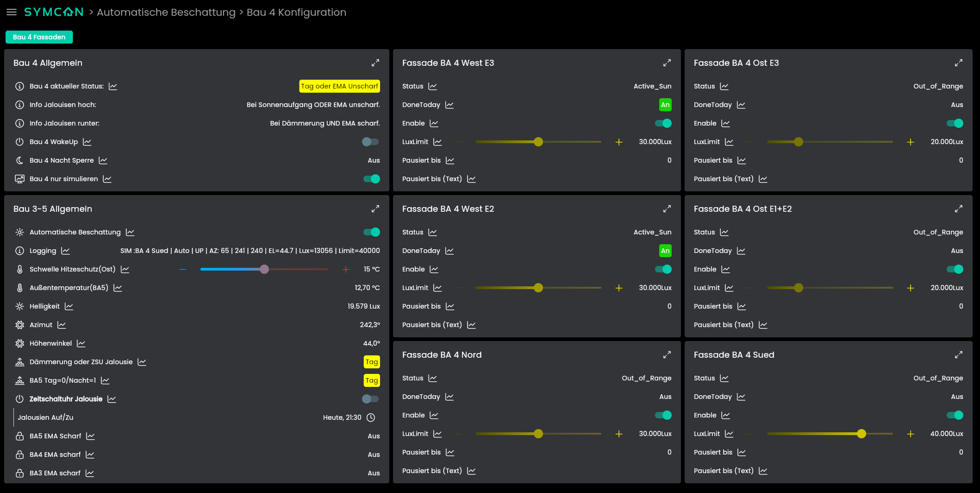This screenshot has height=493, width=980.
Task: Expand the Fassade BA 4 Ost E3 card
Action: [959, 63]
